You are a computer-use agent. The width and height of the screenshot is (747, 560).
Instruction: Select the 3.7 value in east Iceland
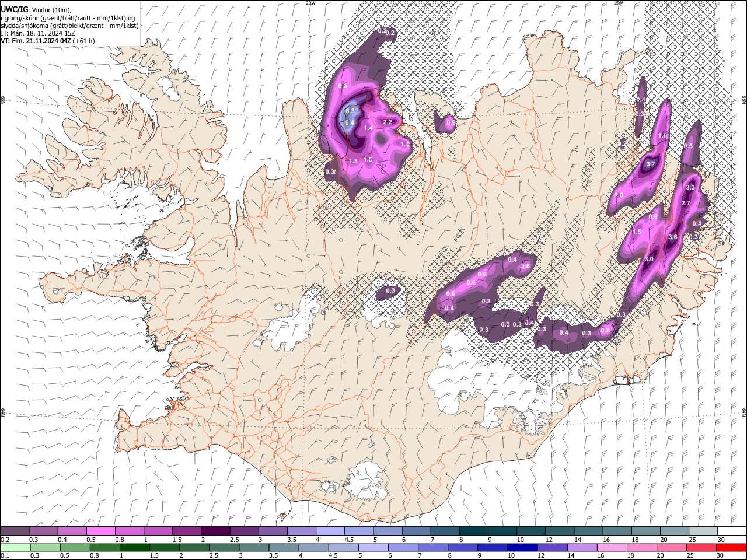pos(651,164)
